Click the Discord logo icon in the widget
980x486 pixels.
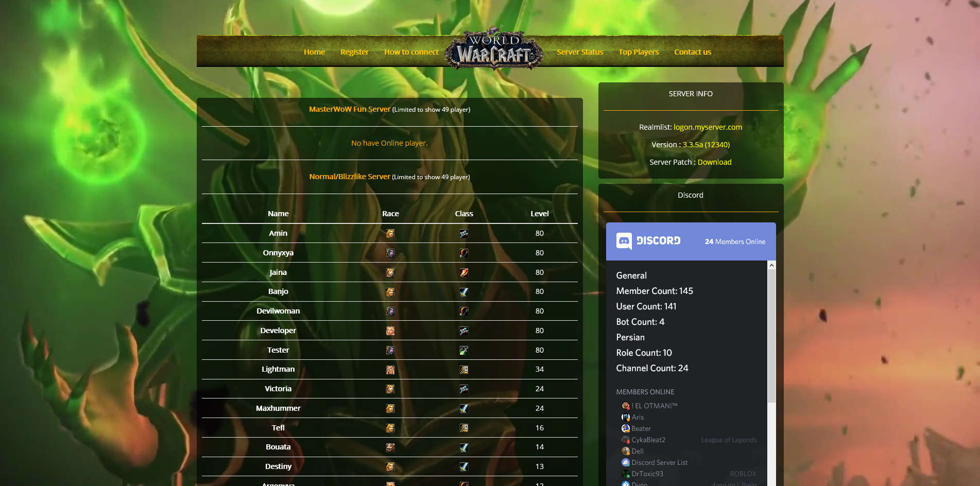pos(624,241)
